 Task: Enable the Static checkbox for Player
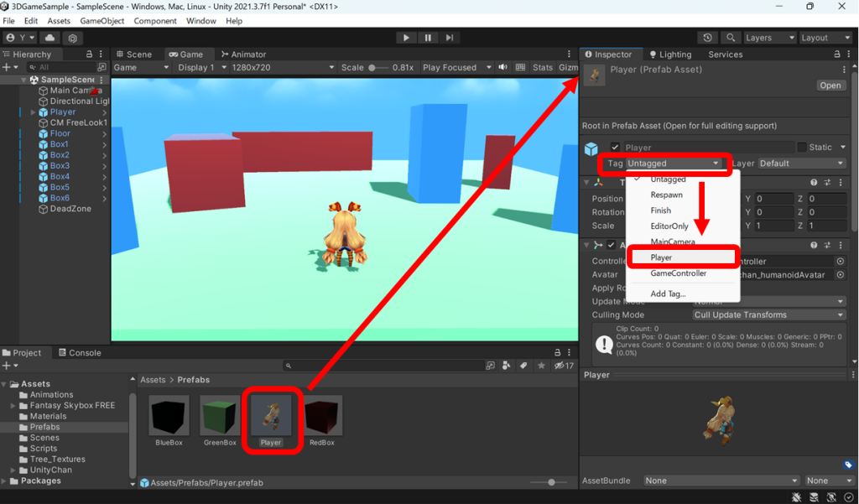click(x=803, y=147)
